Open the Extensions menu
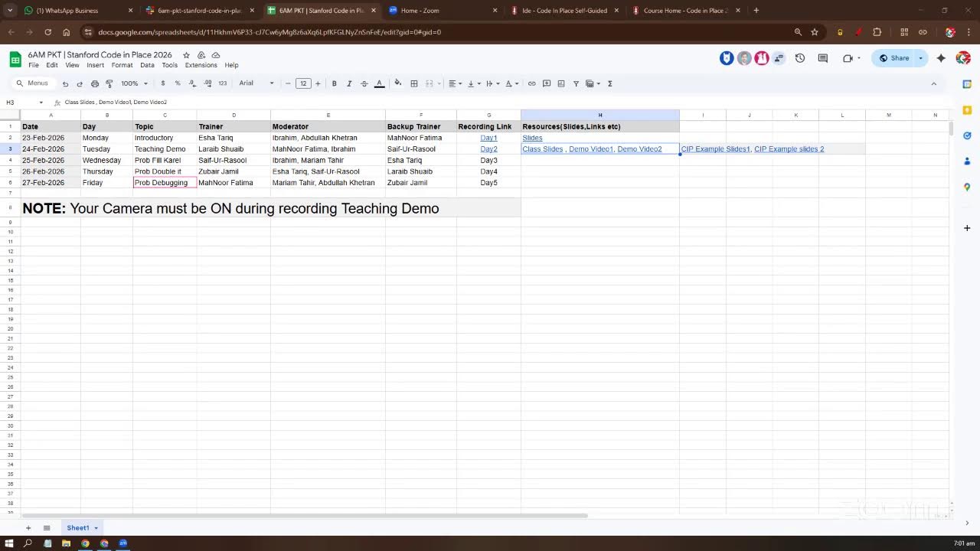This screenshot has width=980, height=551. coord(201,65)
